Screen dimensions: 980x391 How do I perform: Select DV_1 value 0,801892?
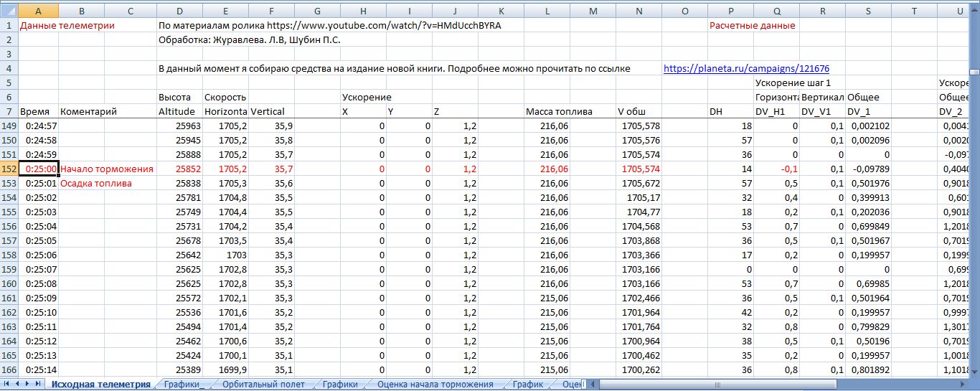click(868, 369)
